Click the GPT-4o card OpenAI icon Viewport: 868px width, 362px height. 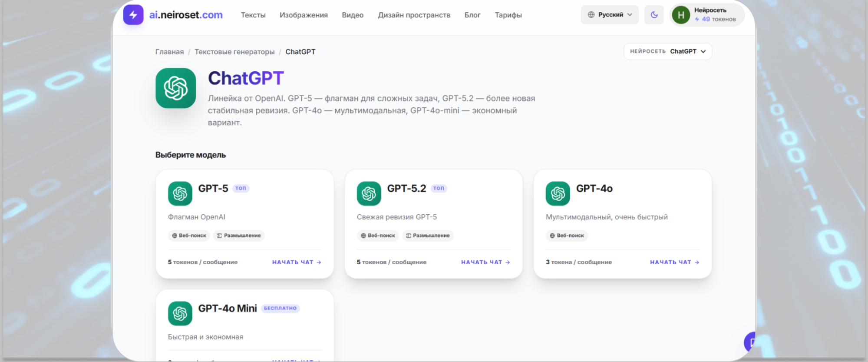[x=558, y=193]
